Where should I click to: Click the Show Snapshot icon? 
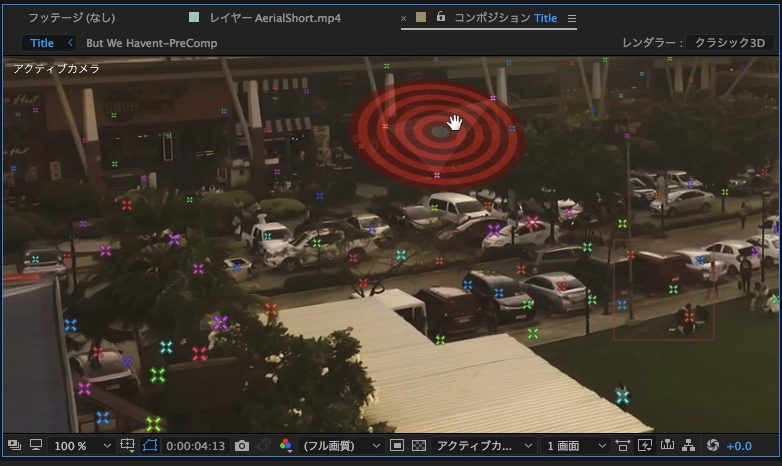(x=264, y=445)
